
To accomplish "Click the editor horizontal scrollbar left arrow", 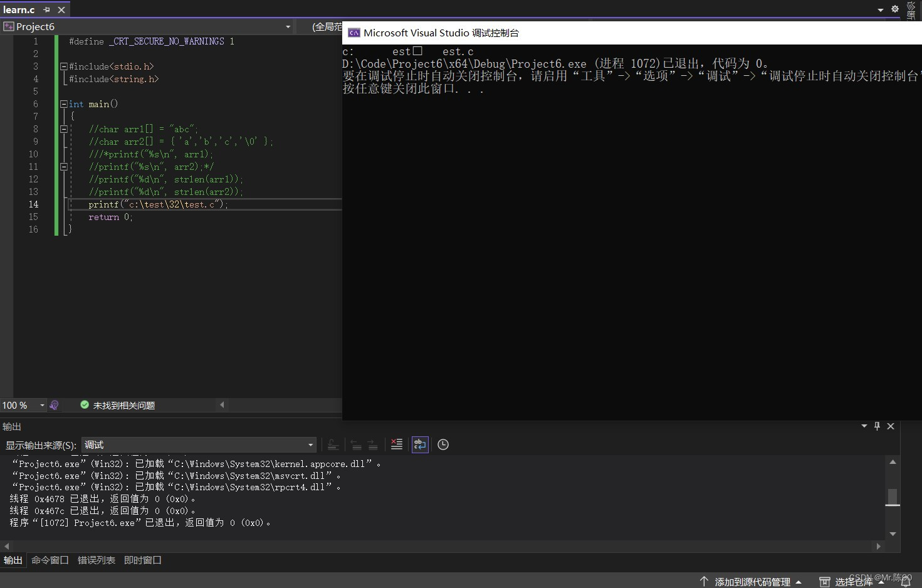I will (x=222, y=405).
